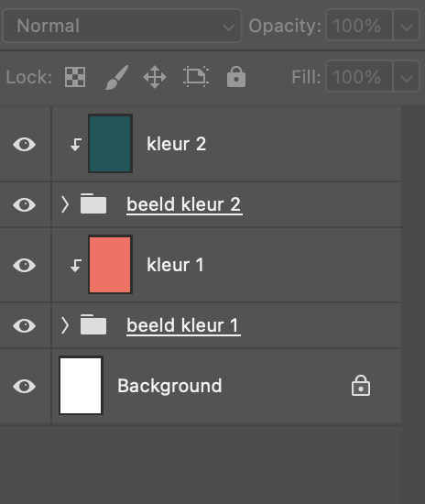This screenshot has height=504, width=425.
Task: Select the Background layer by name
Action: click(x=169, y=386)
